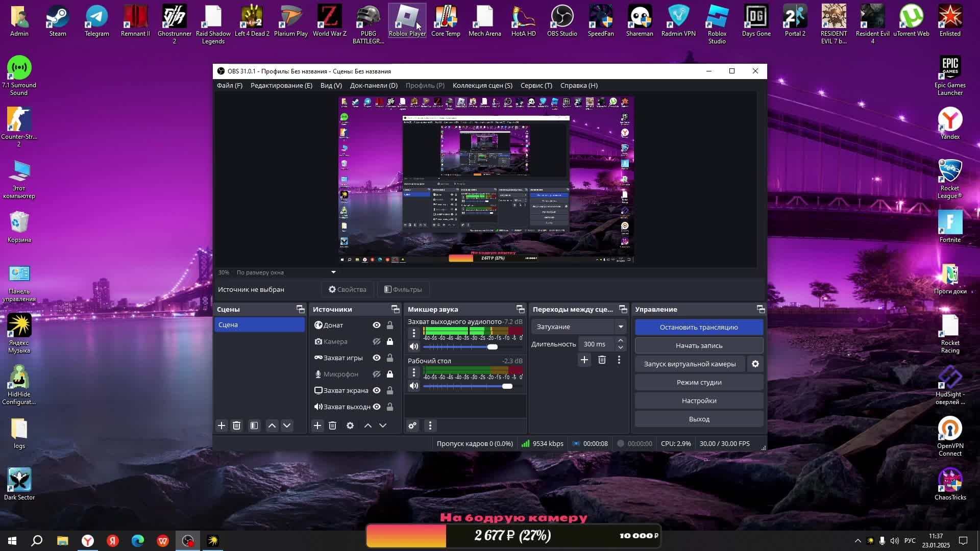
Task: Mute the Рабочий стол speaker icon
Action: (414, 386)
